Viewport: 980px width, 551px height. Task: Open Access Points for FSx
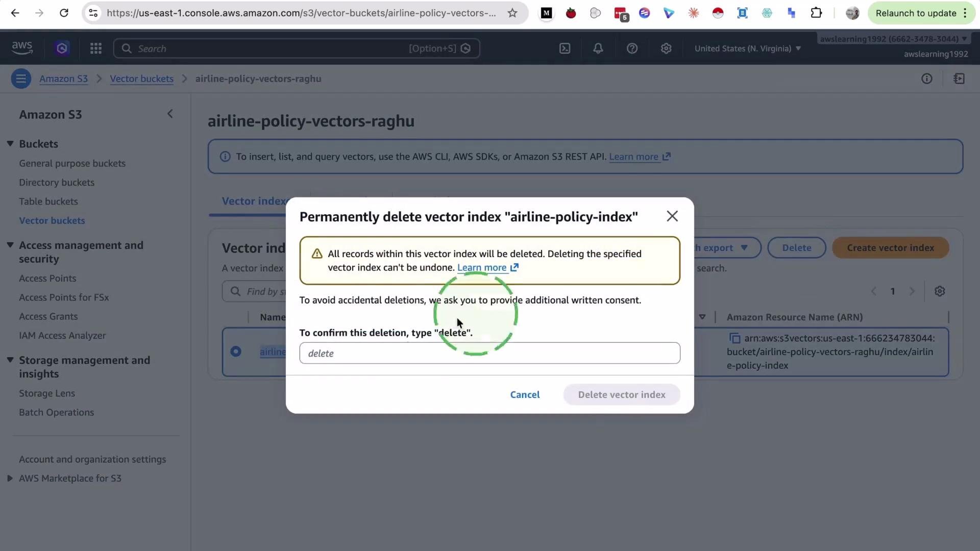coord(64,297)
